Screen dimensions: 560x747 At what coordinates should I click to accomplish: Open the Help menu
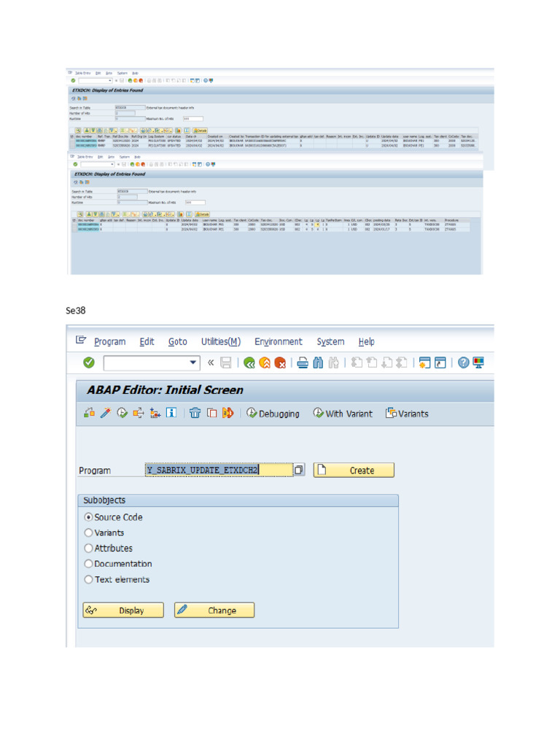click(367, 341)
